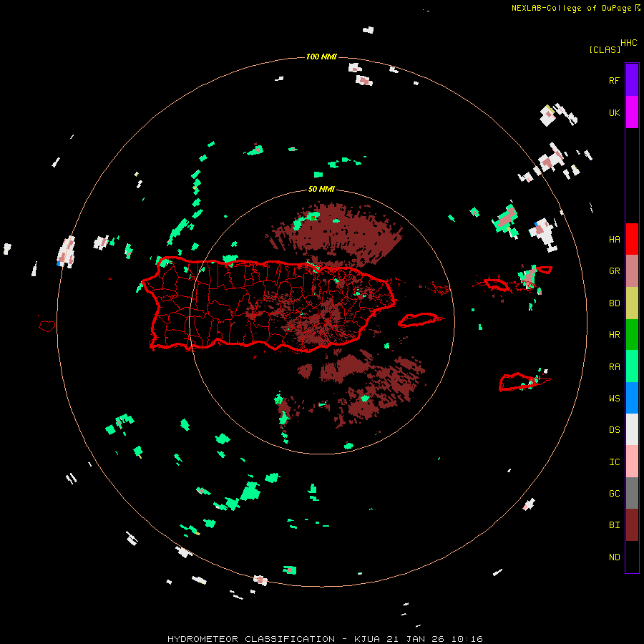The image size is (644, 644).
Task: Click the GC gray legend swatch
Action: point(632,493)
